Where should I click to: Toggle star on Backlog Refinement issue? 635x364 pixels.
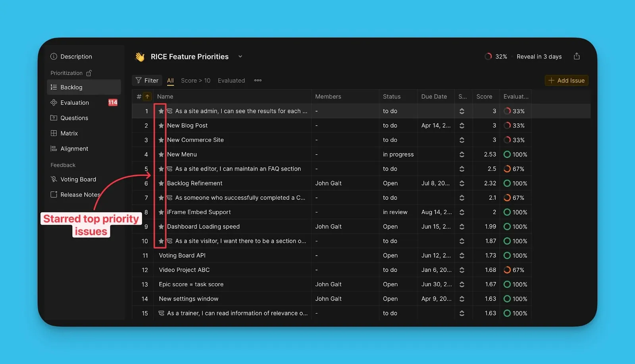[161, 183]
